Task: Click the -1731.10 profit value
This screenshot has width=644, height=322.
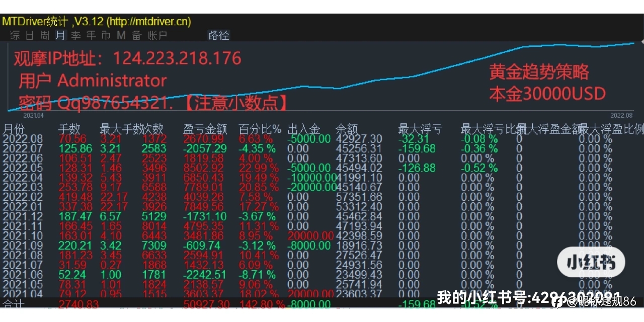Action: click(205, 216)
